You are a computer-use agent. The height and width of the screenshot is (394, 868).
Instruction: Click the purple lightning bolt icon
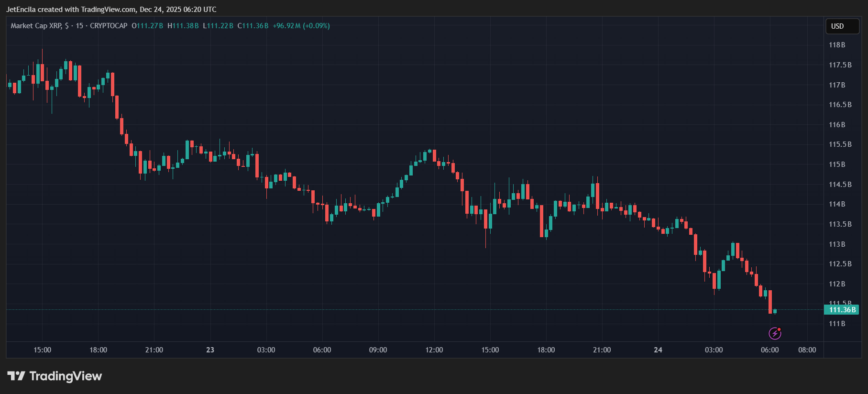coord(775,333)
